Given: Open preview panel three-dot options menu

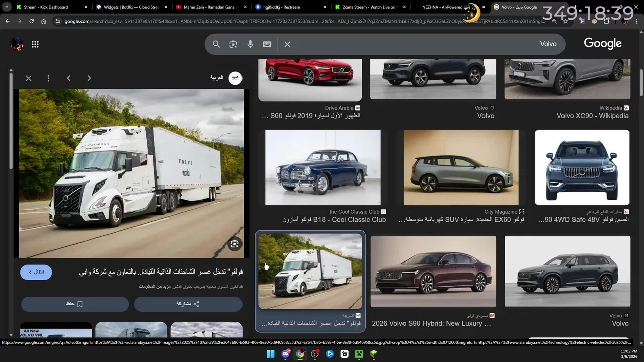Looking at the screenshot, I should point(48,78).
